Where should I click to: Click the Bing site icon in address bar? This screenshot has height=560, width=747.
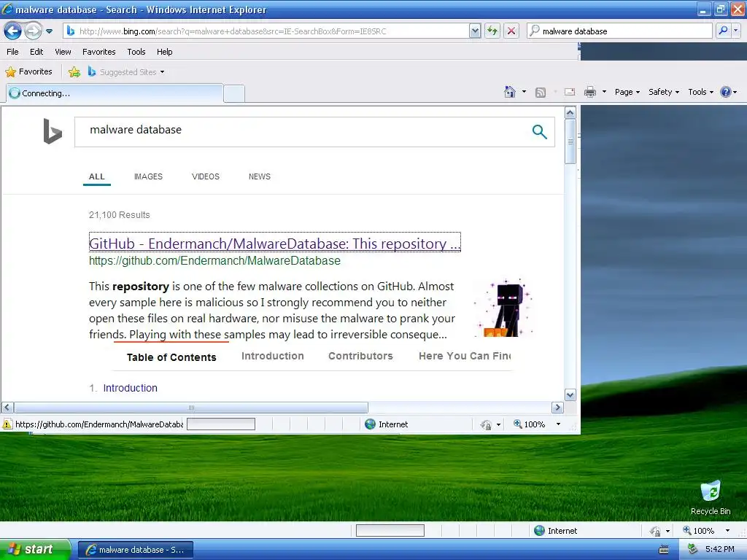[71, 31]
